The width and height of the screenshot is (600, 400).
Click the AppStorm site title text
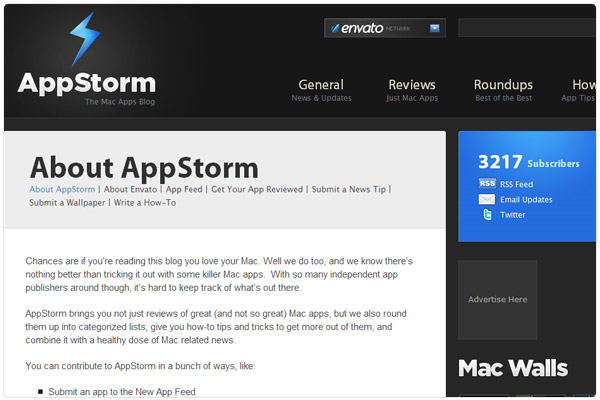[87, 83]
